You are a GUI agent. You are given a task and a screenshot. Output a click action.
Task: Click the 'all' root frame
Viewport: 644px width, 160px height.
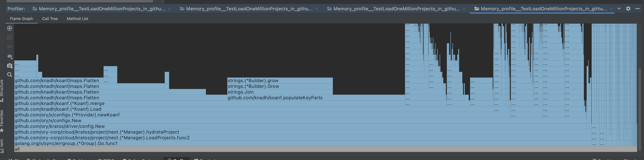[326, 149]
